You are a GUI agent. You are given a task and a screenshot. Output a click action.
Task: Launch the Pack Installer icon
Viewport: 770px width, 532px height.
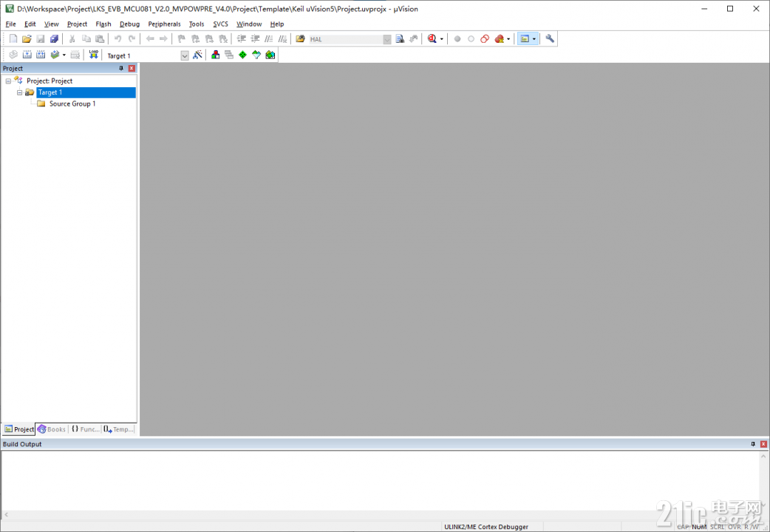point(270,55)
